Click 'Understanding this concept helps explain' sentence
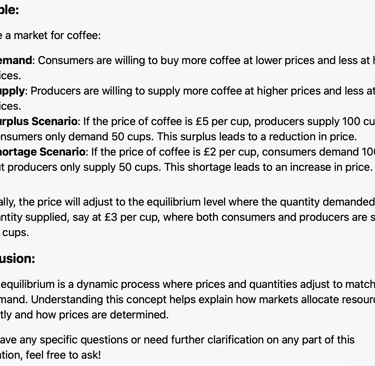Image resolution: width=375 pixels, height=366 pixels. 132,299
